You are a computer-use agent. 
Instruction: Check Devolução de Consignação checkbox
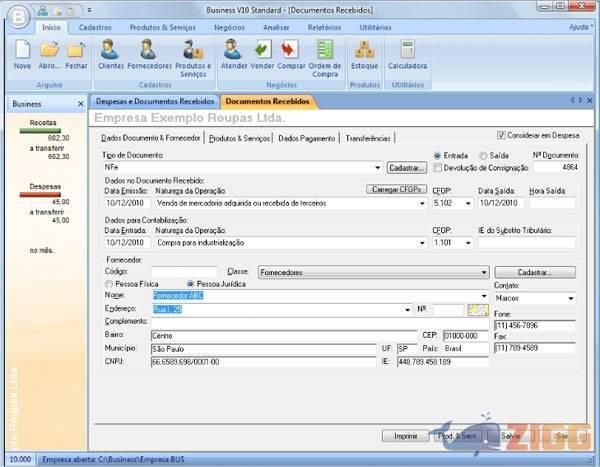tap(437, 168)
